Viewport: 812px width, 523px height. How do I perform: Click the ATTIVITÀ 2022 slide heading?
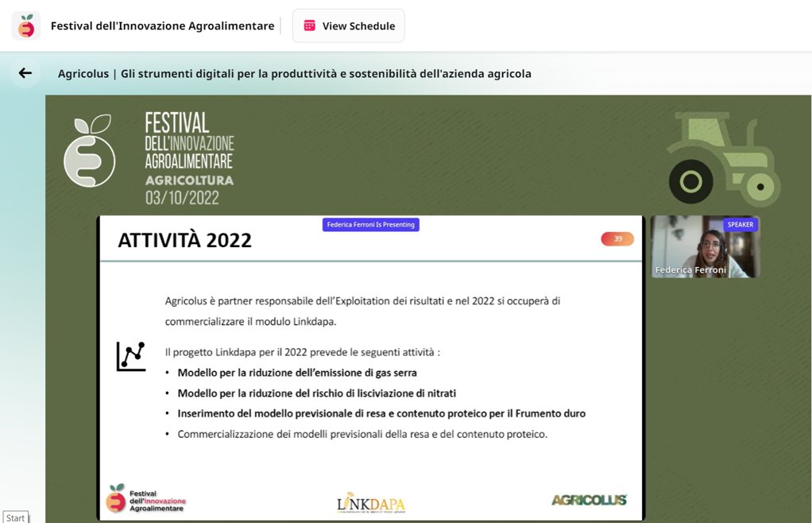(185, 240)
